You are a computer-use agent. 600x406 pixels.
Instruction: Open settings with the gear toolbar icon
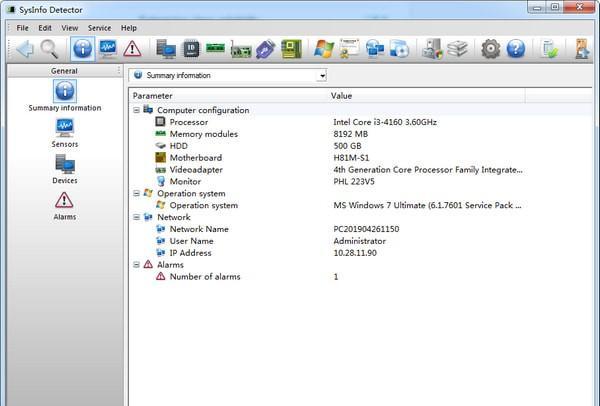[x=491, y=49]
